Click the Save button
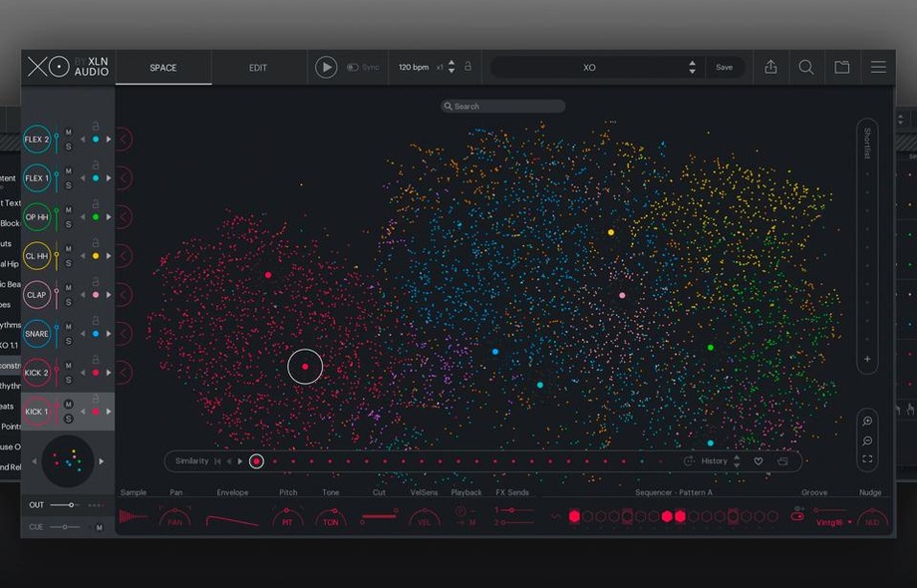Image resolution: width=917 pixels, height=588 pixels. tap(725, 68)
